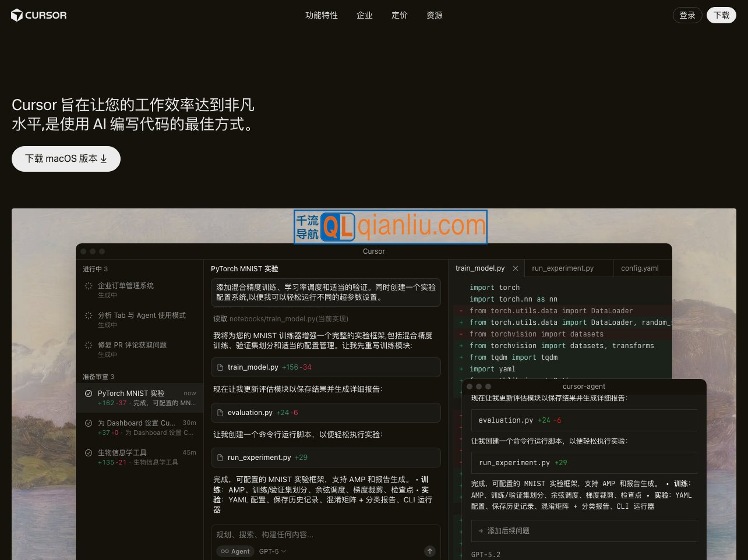Click the Cursor logo icon top-left
This screenshot has width=748, height=560.
(x=17, y=15)
